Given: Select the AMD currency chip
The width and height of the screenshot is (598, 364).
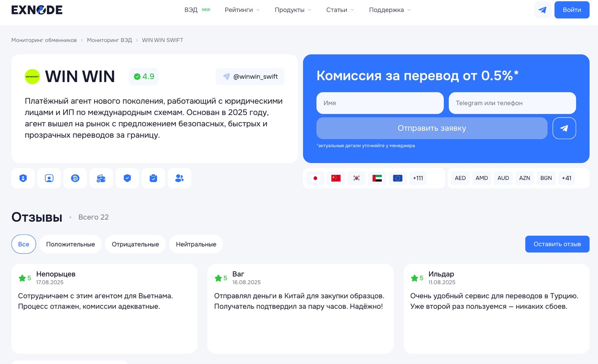Looking at the screenshot, I should (482, 178).
